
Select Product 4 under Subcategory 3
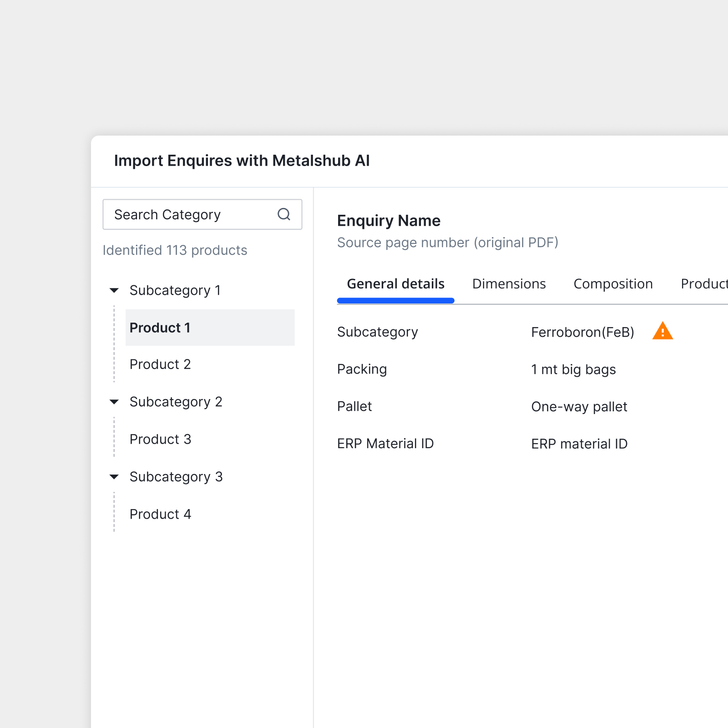coord(160,514)
